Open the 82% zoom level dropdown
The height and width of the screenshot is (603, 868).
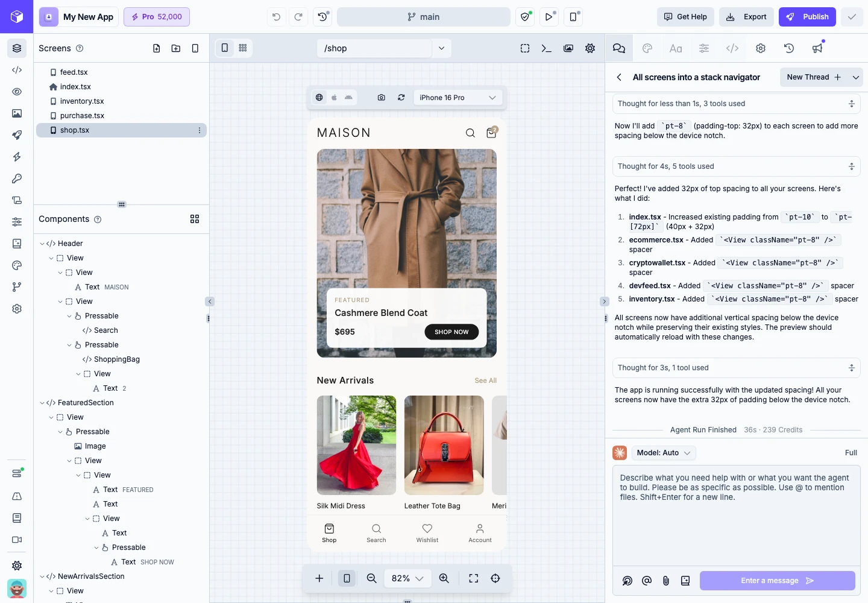click(x=407, y=578)
